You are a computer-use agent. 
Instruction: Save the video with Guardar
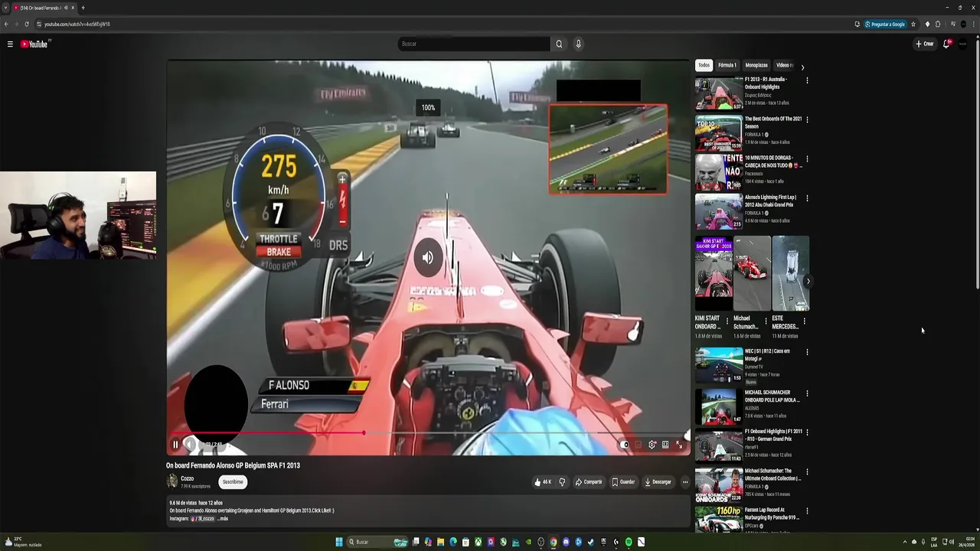tap(623, 482)
